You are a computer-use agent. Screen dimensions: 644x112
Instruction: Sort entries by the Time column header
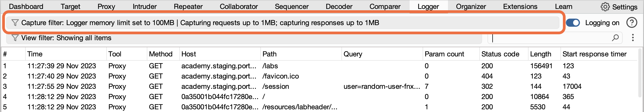click(35, 54)
